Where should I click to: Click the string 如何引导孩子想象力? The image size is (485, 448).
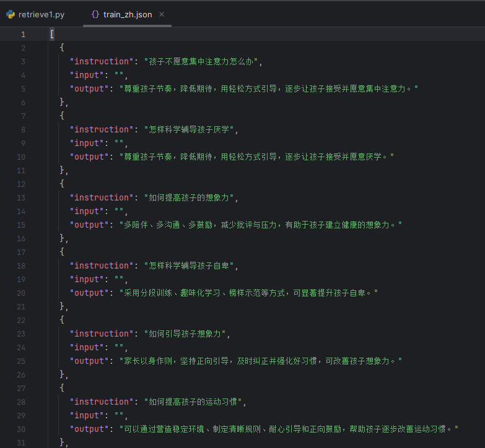coord(185,334)
